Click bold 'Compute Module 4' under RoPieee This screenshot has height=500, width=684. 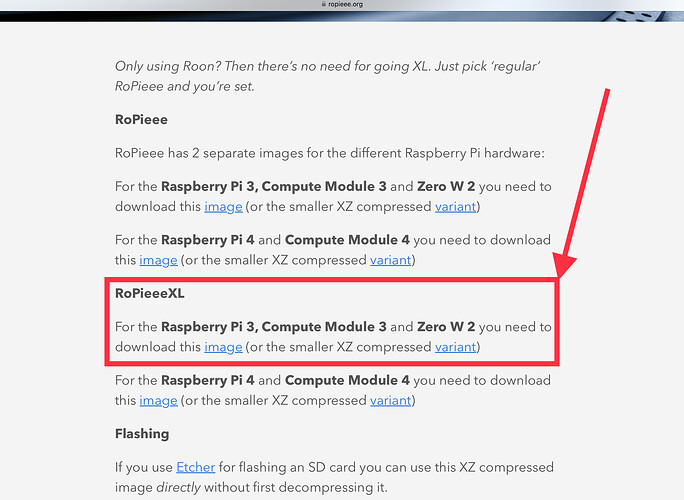point(349,240)
